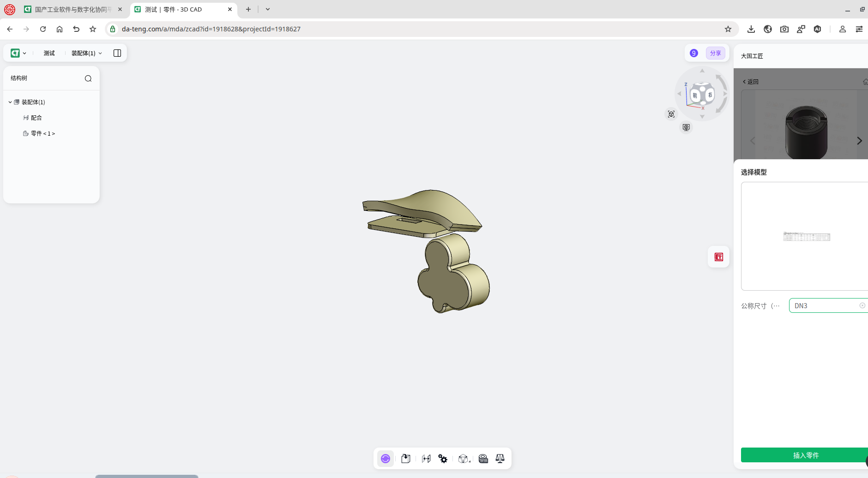The image size is (868, 478).
Task: Click the 返回 back link
Action: 751,82
